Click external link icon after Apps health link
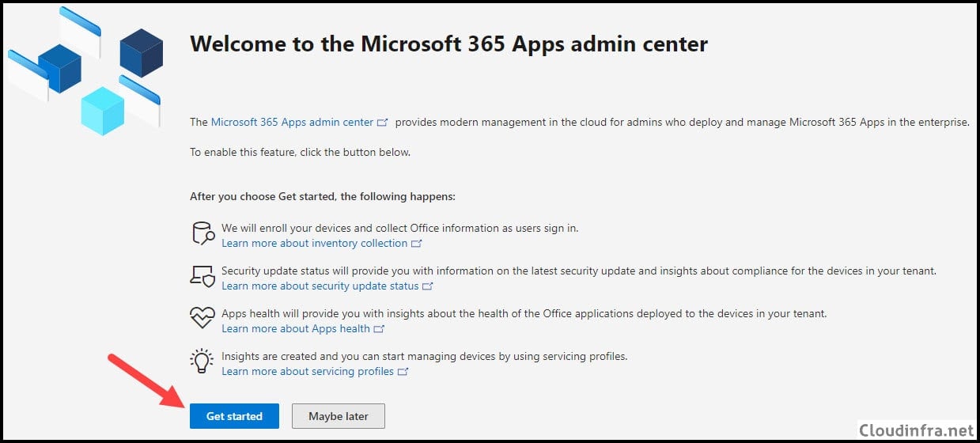Screen dimensions: 980x443 [379, 329]
